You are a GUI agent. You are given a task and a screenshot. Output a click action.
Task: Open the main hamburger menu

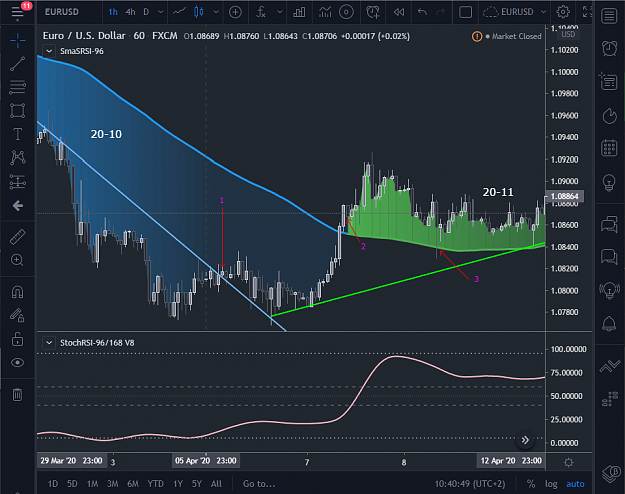coord(18,13)
